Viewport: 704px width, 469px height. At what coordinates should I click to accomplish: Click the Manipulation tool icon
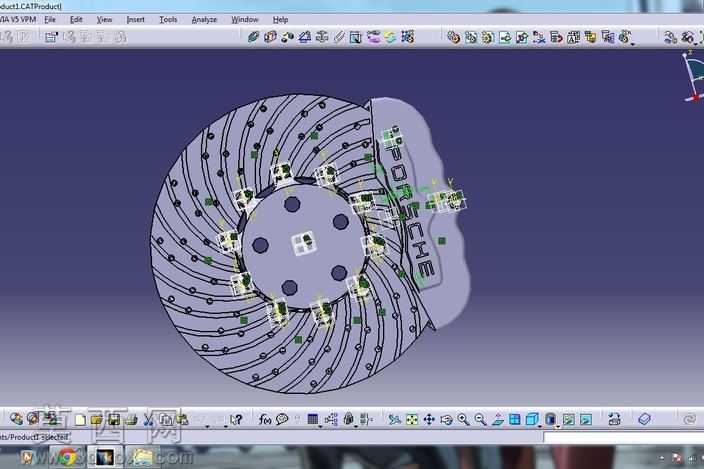tap(670, 37)
